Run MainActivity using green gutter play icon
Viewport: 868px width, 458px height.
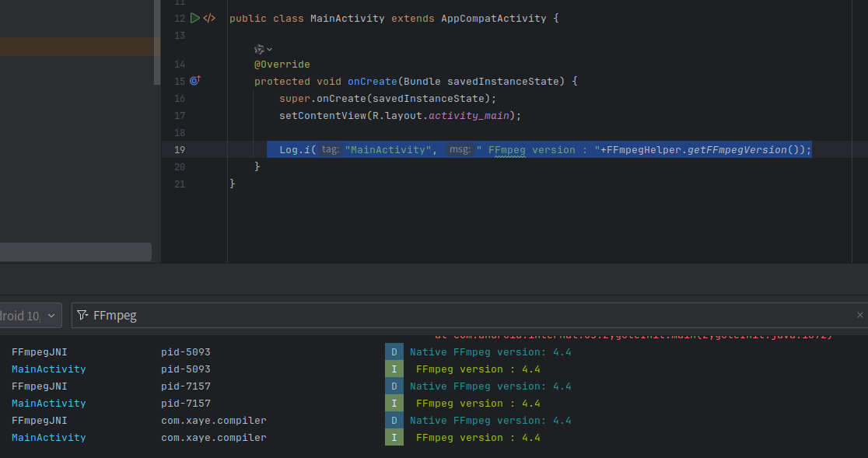pyautogui.click(x=195, y=18)
